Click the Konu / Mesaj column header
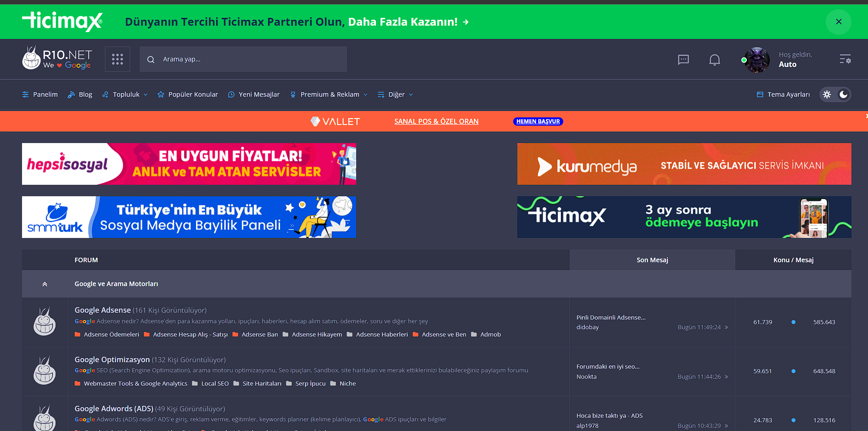This screenshot has width=868, height=431. point(793,260)
